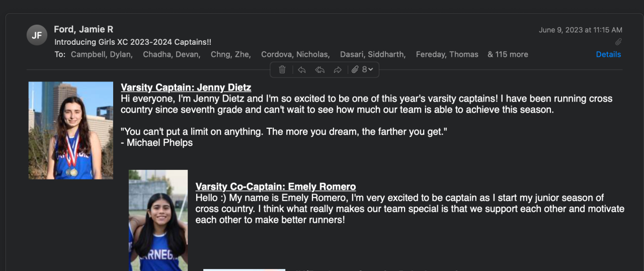Click the 'Varsity Co-Captain: Emely Romero' heading
The height and width of the screenshot is (271, 644).
coord(275,187)
